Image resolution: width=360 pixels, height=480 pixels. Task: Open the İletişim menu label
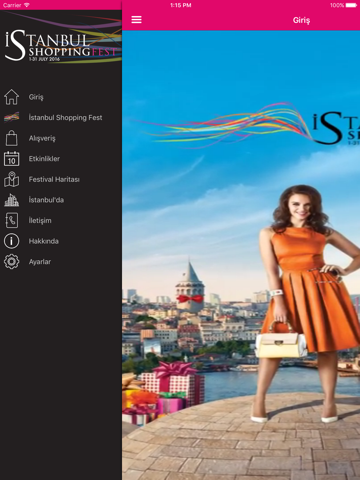tap(40, 221)
